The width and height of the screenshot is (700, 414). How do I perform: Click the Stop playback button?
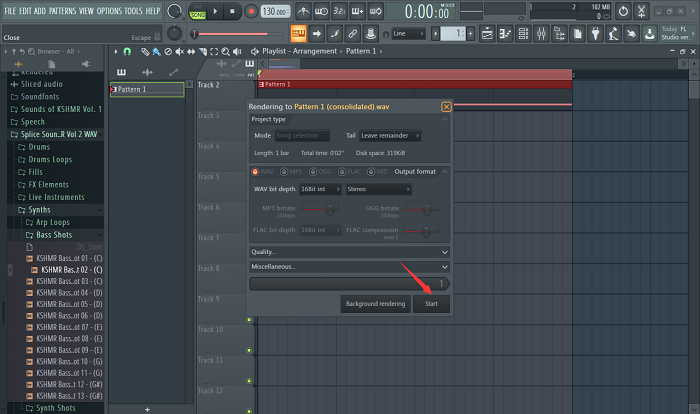coord(231,11)
